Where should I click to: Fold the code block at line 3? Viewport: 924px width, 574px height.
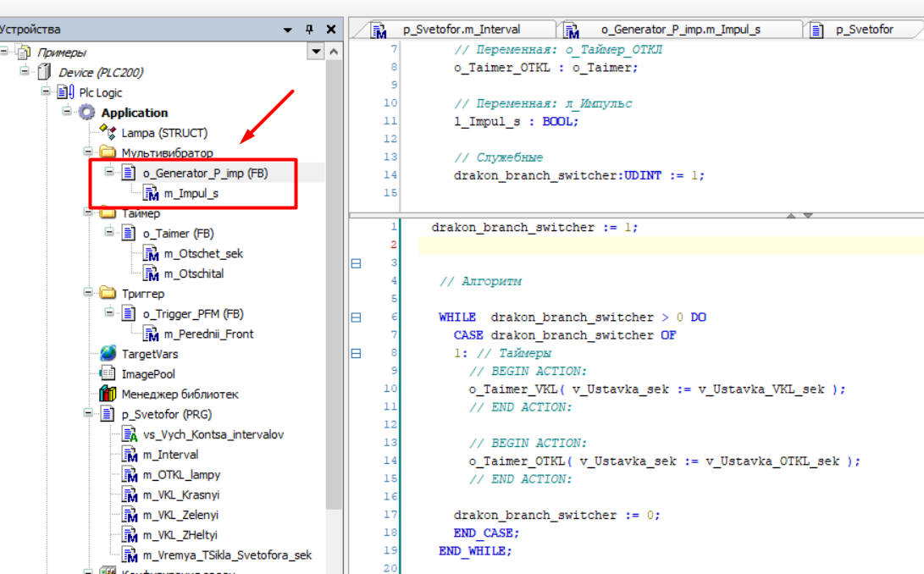point(356,263)
